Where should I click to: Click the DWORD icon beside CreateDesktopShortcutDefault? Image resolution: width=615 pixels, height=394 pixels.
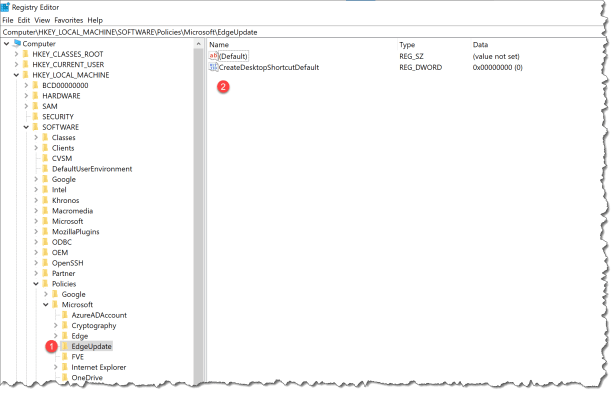click(x=213, y=67)
